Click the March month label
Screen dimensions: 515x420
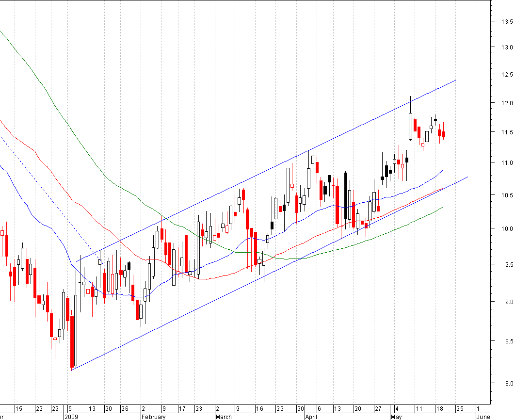pyautogui.click(x=224, y=417)
